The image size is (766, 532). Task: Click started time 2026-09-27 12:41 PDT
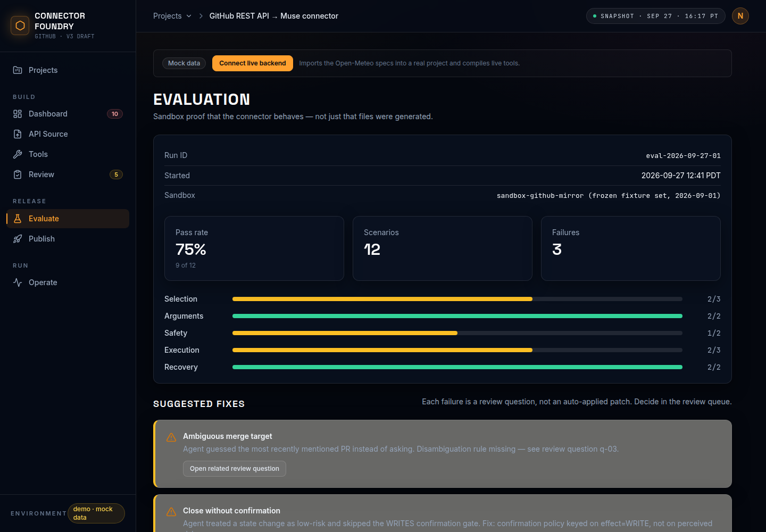pyautogui.click(x=681, y=176)
